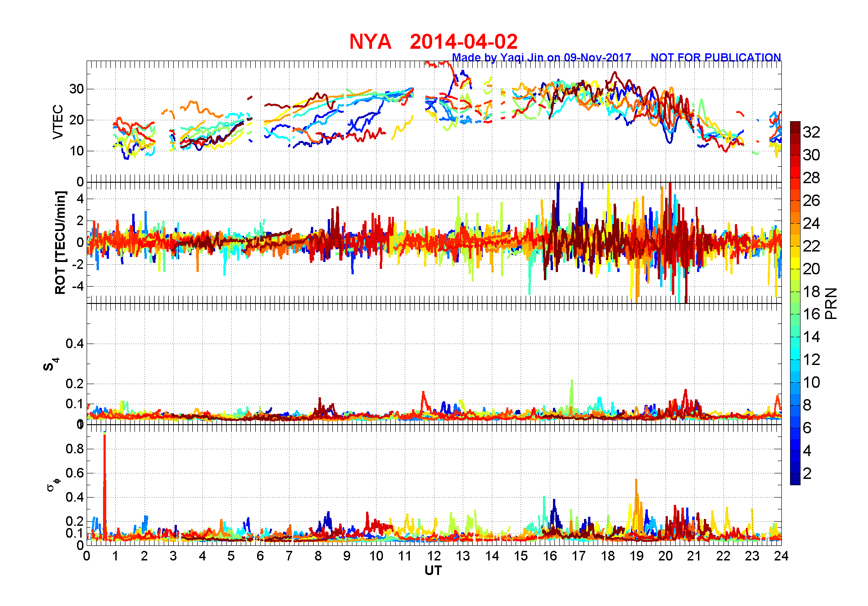This screenshot has height=606, width=868.
Task: Click UT axis tick label 11
Action: click(x=405, y=556)
